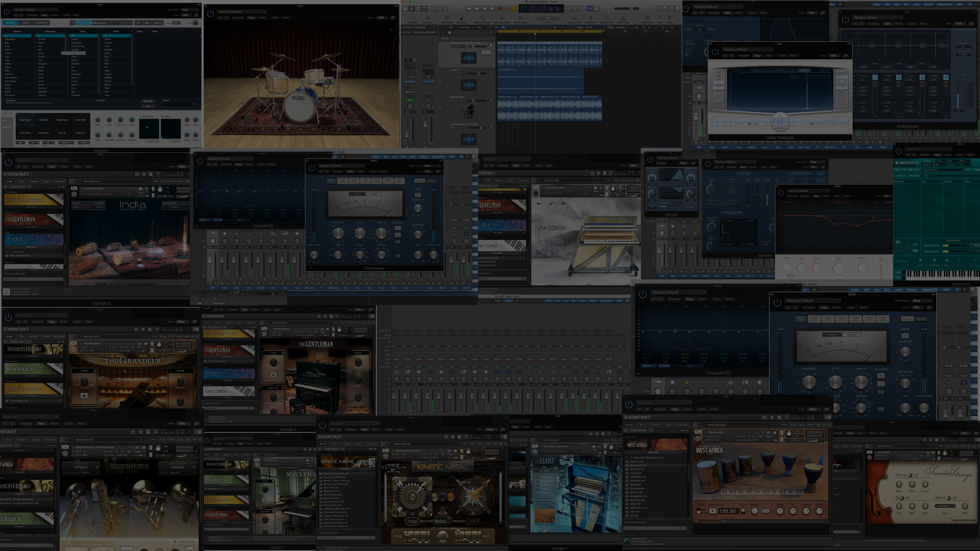980x551 pixels.
Task: Toggle Host Notes trigger in West Africa
Action: (x=698, y=510)
